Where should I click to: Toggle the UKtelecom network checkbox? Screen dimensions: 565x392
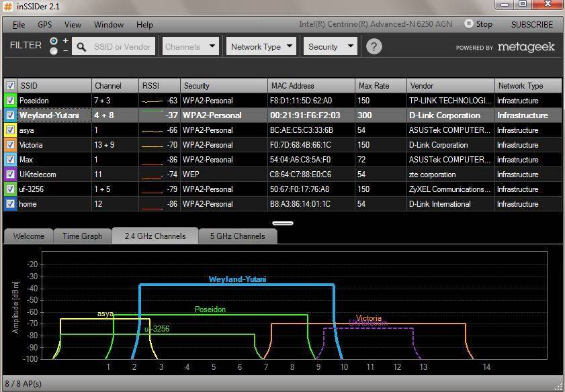pyautogui.click(x=10, y=175)
